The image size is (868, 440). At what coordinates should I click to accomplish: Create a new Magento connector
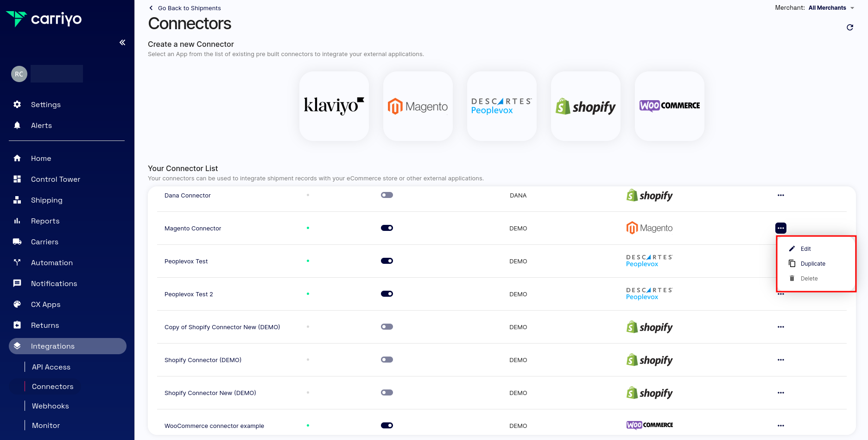[418, 106]
